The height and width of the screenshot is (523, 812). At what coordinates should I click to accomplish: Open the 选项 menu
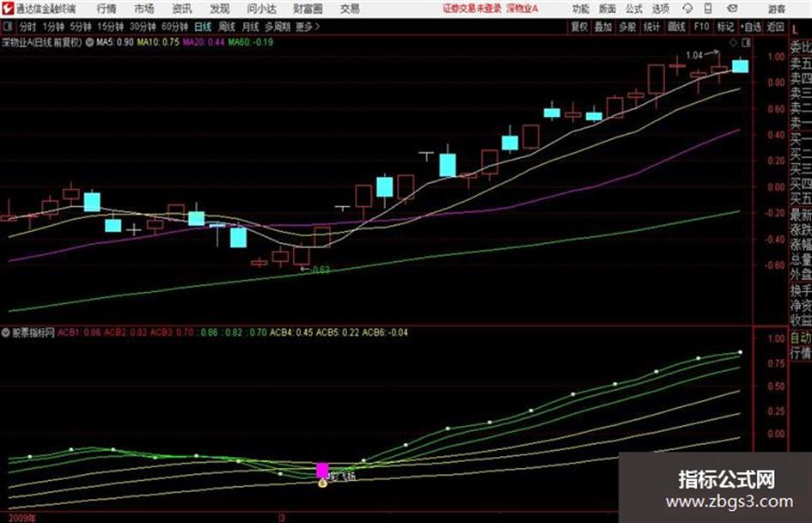(660, 9)
